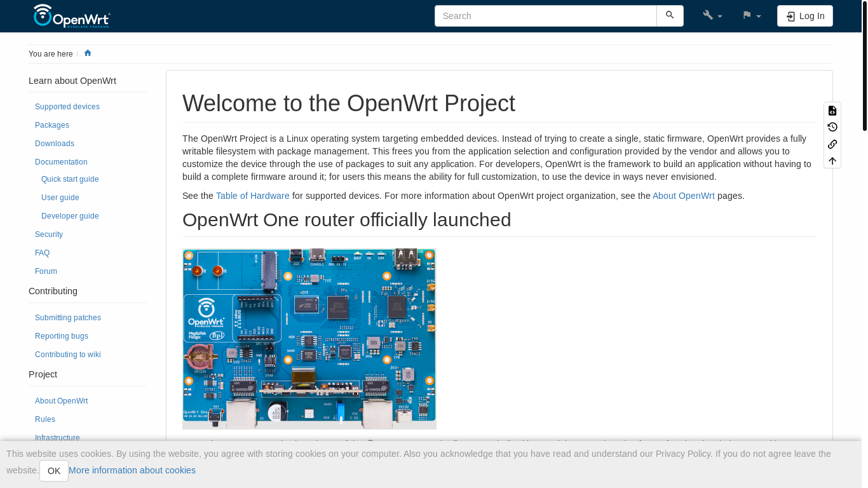This screenshot has width=868, height=488.
Task: Click About OpenWrt link in paragraph
Action: click(684, 196)
